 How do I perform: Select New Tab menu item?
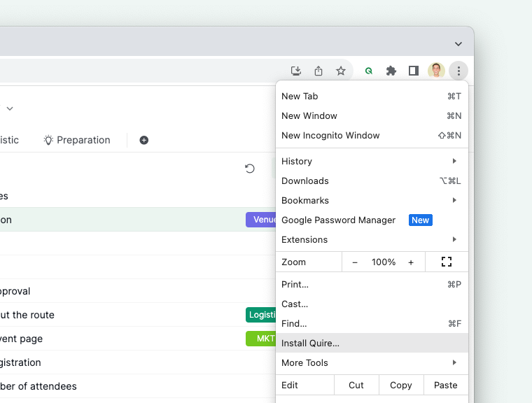372,96
